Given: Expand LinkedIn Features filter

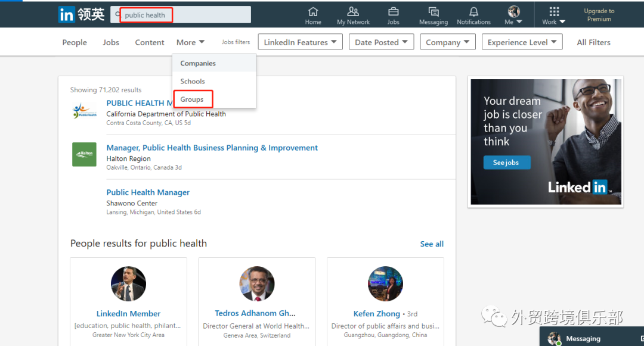Looking at the screenshot, I should 300,42.
